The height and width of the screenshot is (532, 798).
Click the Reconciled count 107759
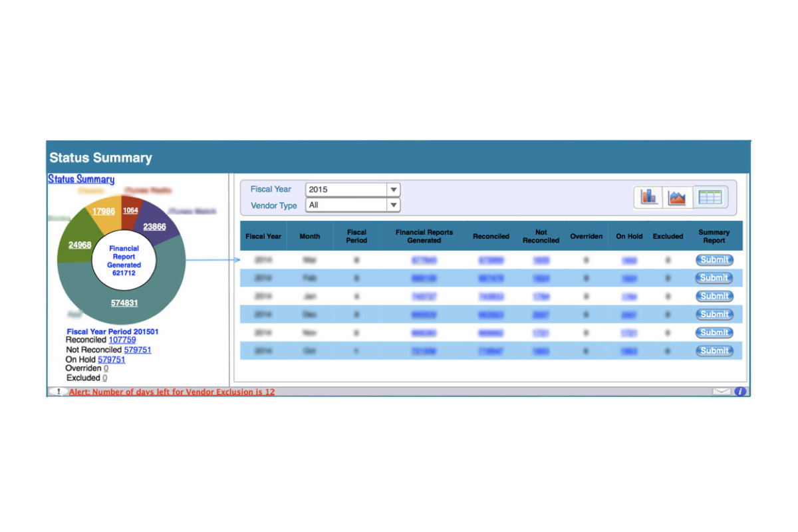tap(122, 340)
